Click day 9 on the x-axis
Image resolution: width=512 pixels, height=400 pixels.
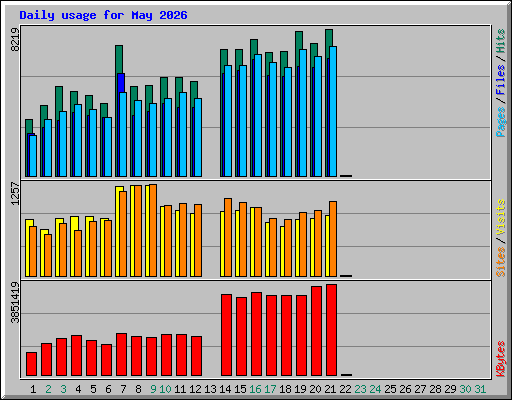153,389
